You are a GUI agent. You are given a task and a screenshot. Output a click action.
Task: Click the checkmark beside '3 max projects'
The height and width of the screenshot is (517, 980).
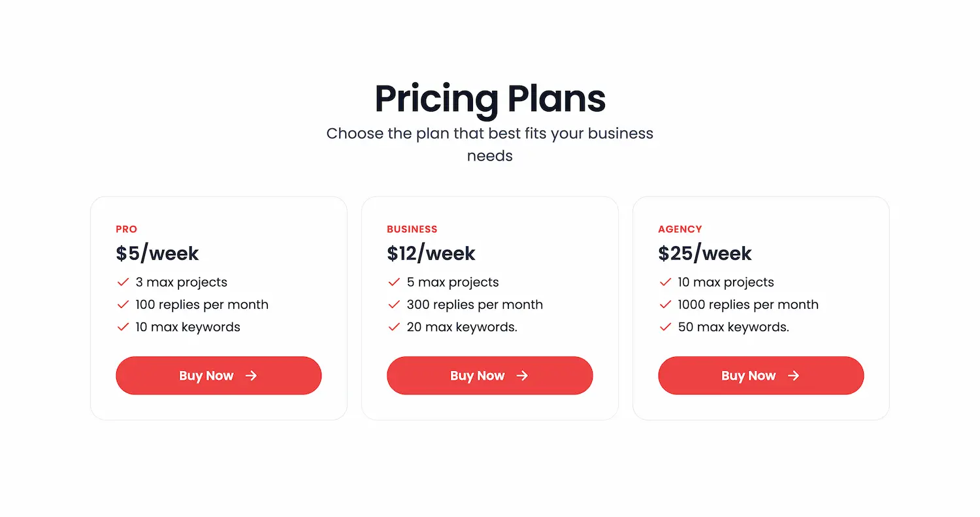(x=123, y=282)
